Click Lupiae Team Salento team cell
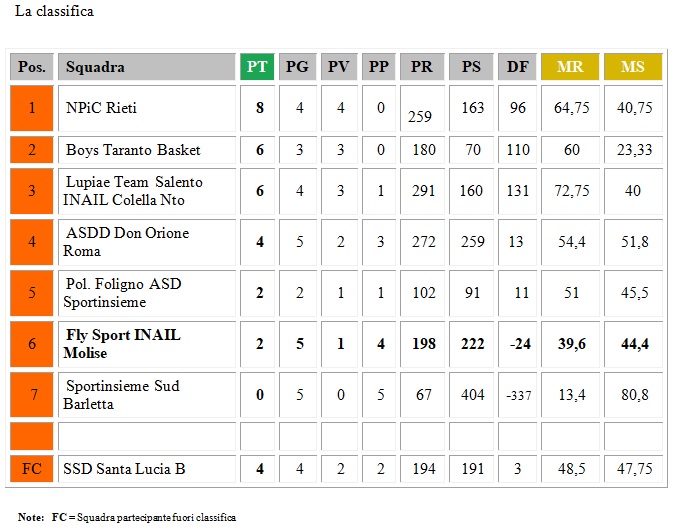The width and height of the screenshot is (692, 530). 147,191
